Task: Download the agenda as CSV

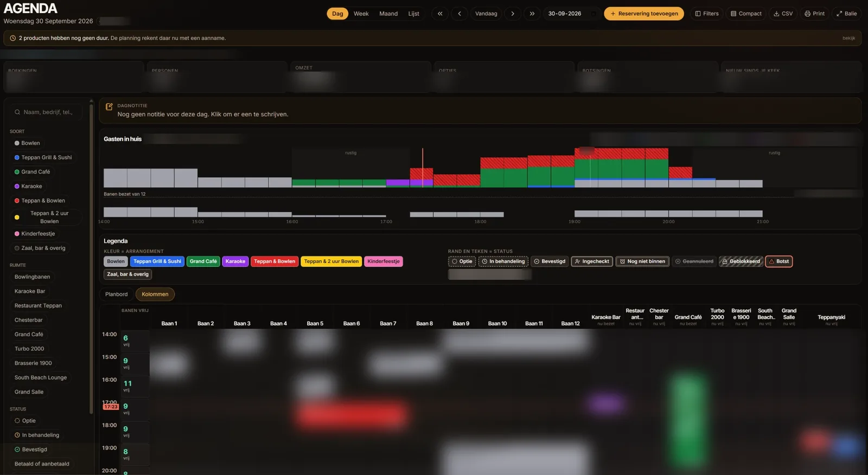Action: coord(783,14)
